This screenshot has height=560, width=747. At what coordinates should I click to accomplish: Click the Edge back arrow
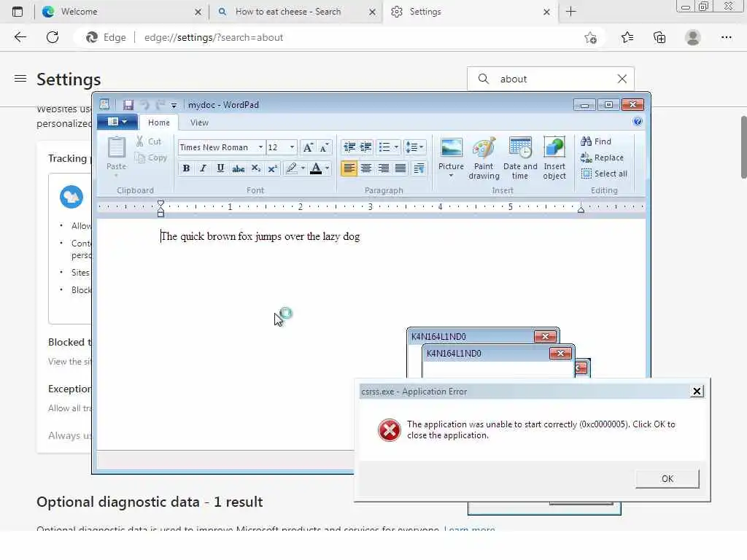point(20,37)
